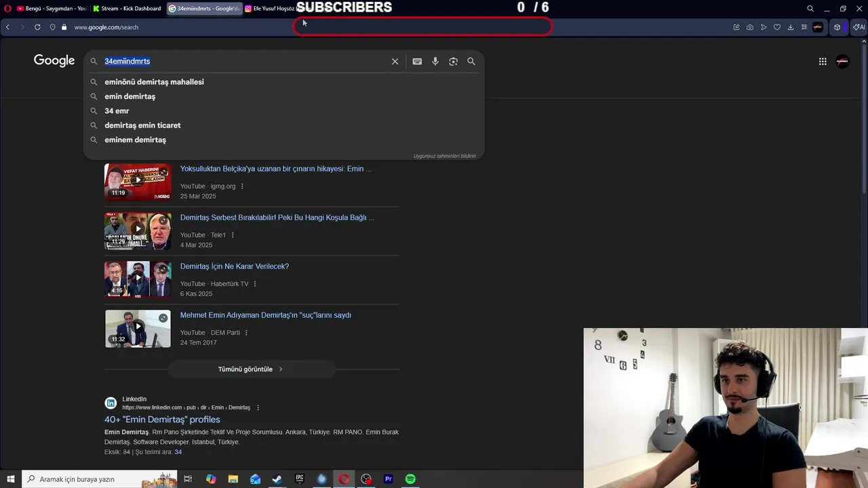
Task: Click the address bar URL www.google.com/search
Action: (106, 27)
